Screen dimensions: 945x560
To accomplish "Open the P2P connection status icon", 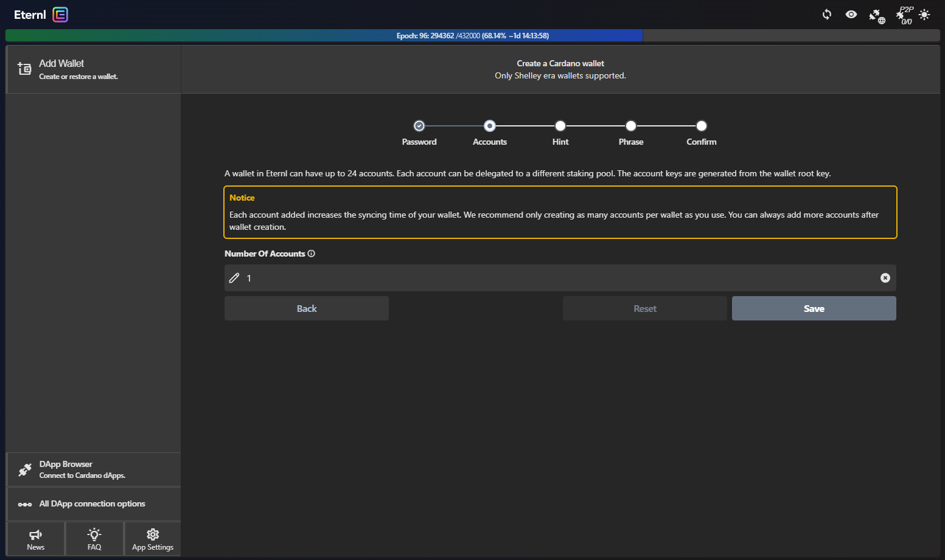I will (x=905, y=15).
